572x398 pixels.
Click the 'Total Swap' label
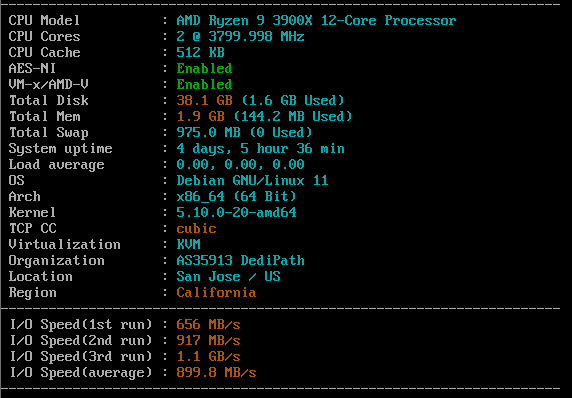pos(48,132)
